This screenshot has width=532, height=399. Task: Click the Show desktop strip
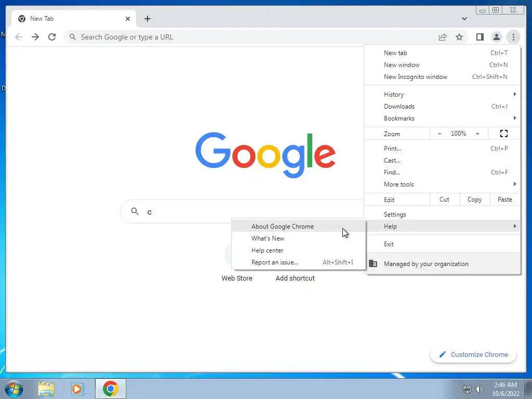528,389
